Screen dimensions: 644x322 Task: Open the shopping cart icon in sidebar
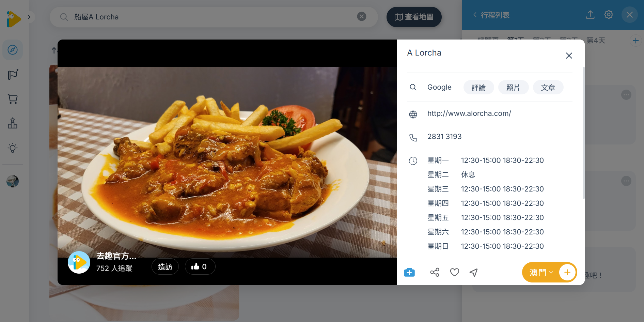(x=13, y=99)
